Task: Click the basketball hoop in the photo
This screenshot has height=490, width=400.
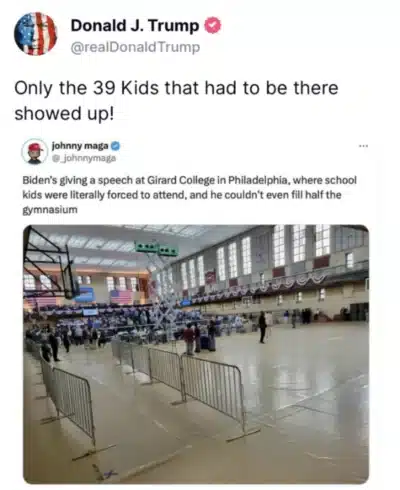Action: [x=50, y=263]
